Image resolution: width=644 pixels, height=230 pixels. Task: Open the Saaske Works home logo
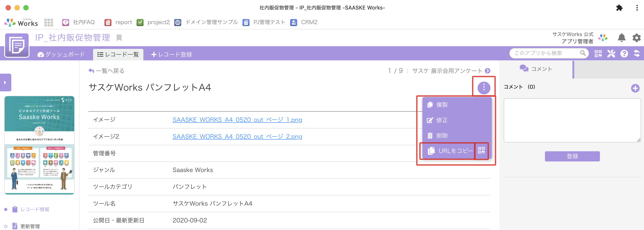(x=21, y=23)
